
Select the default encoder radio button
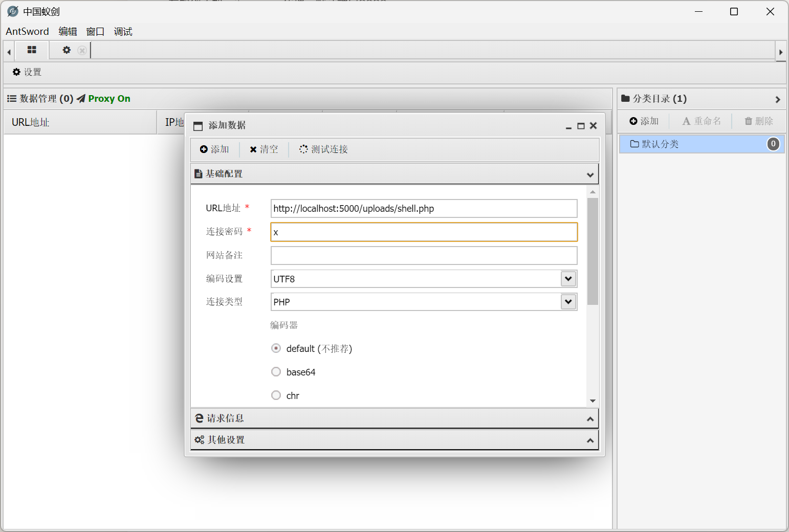[276, 348]
